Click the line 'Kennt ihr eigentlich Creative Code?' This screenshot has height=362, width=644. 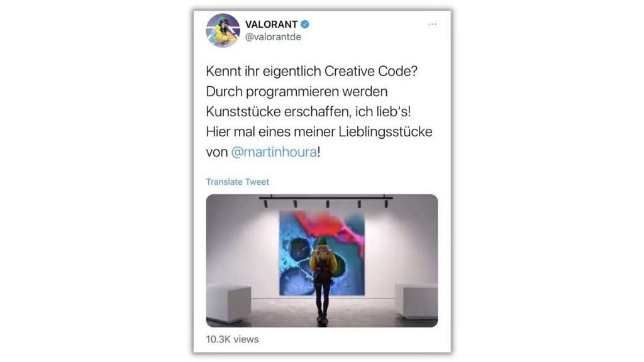(312, 72)
